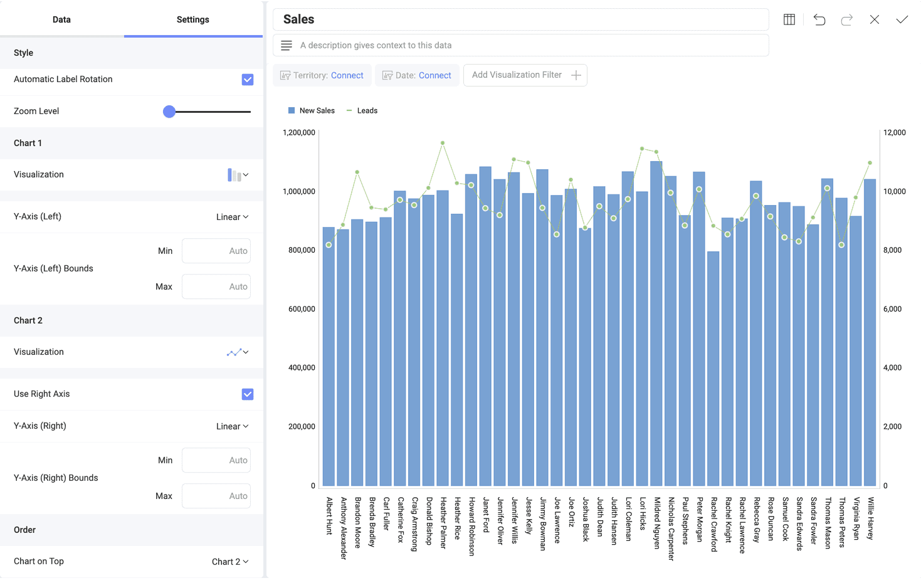Undo the last change

[x=819, y=19]
